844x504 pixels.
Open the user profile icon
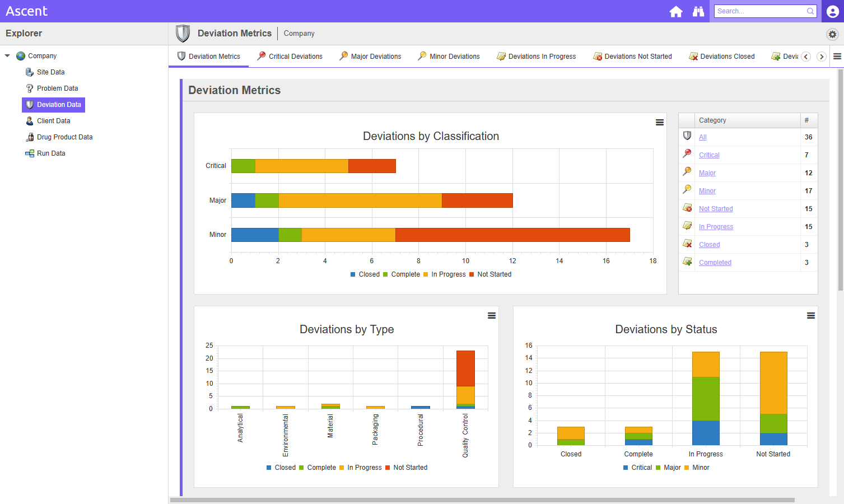pos(833,11)
